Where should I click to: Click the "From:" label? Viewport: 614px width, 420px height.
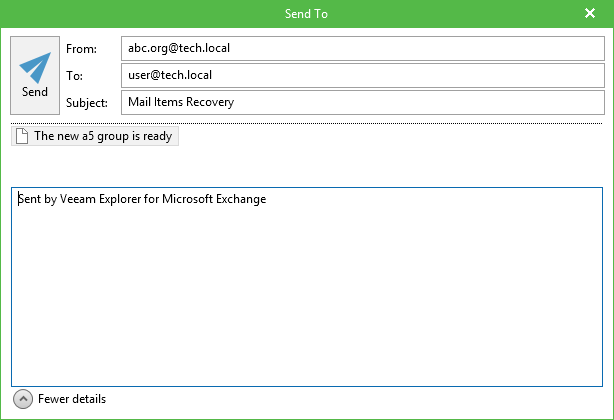81,49
